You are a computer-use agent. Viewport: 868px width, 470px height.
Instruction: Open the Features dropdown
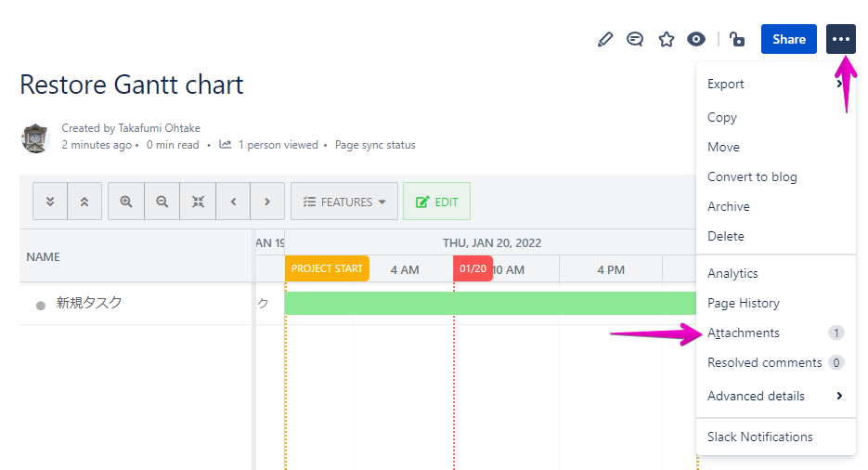click(x=344, y=202)
